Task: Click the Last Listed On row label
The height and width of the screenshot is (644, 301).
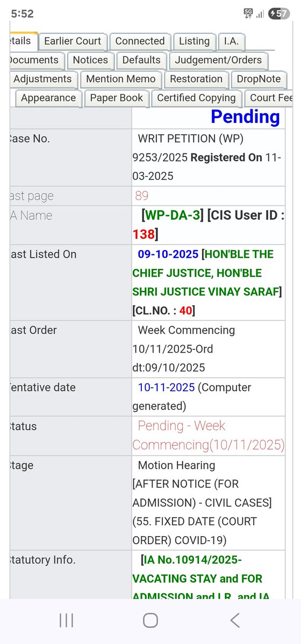Action: coord(43,254)
